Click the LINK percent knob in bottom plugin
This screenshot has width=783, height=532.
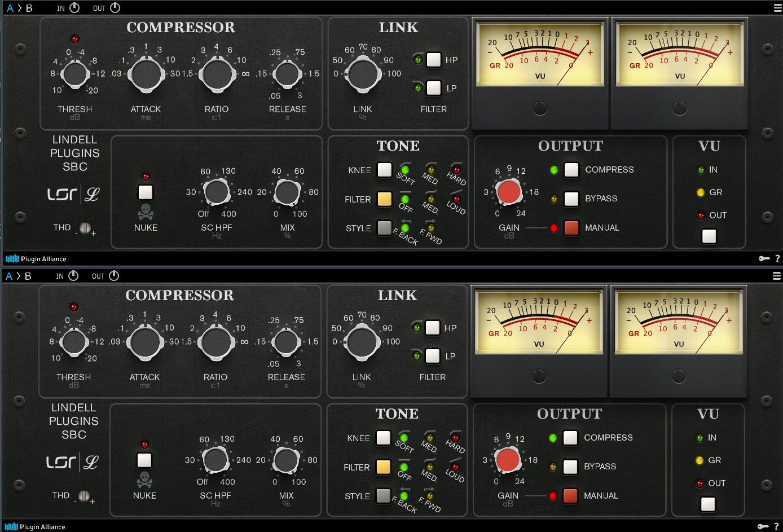click(362, 342)
